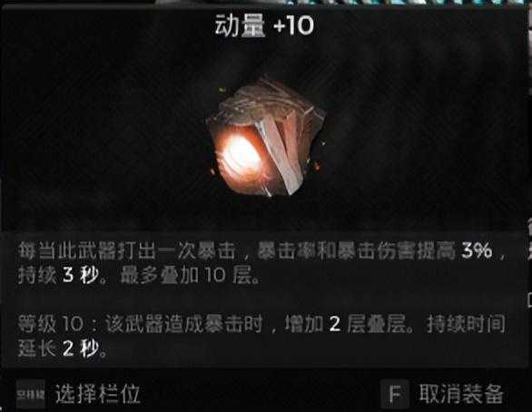This screenshot has width=532, height=412.
Task: Click the 动量 +10 title text
Action: pos(264,25)
